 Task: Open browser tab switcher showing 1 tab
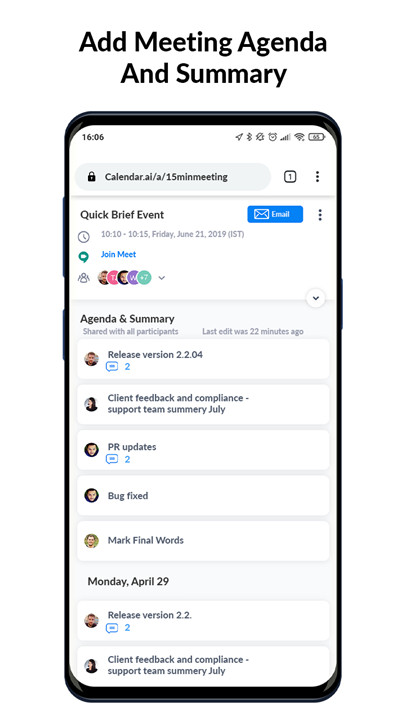click(x=290, y=177)
